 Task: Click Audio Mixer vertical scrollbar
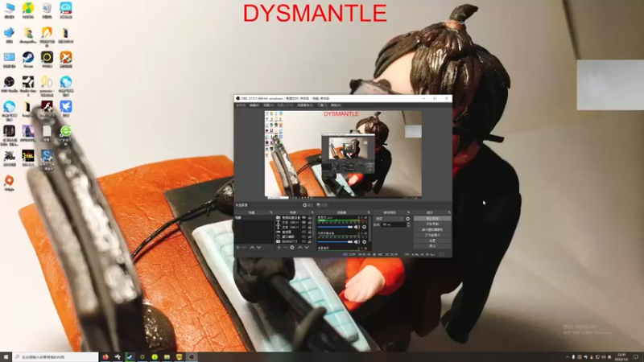point(369,228)
